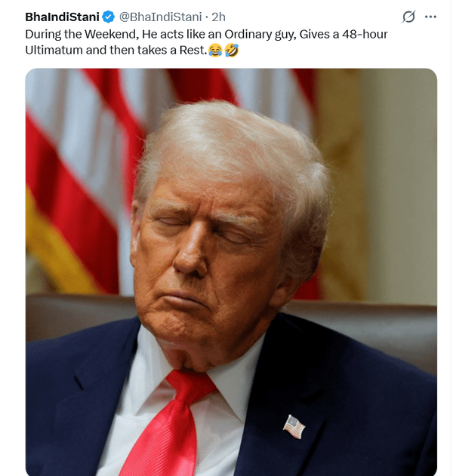The width and height of the screenshot is (453, 476).
Task: Open the three-dots More options menu
Action: pyautogui.click(x=430, y=17)
